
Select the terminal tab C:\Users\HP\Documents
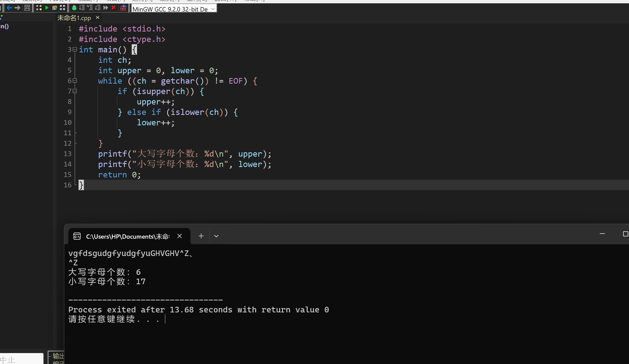coord(127,236)
